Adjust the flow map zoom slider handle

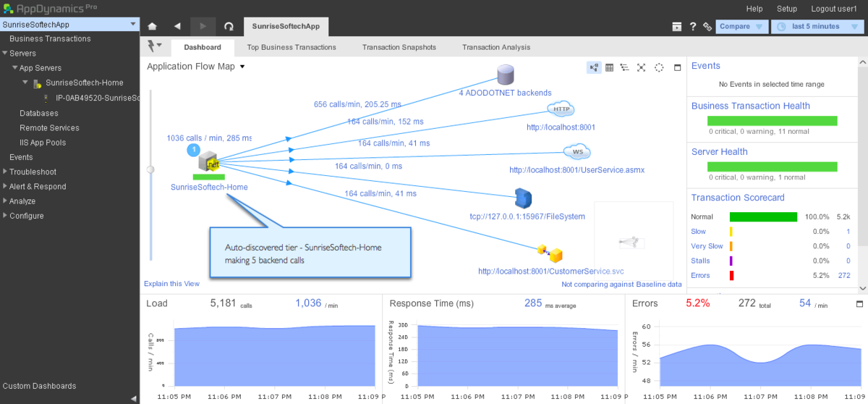[150, 169]
